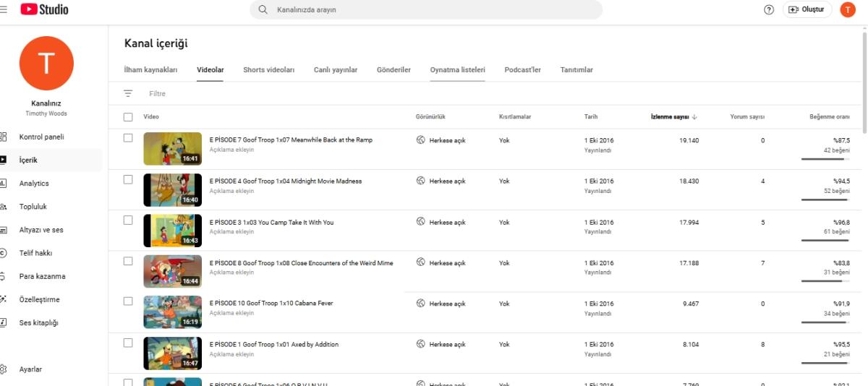Click the Oluştur create button
This screenshot has width=868, height=386.
click(x=807, y=9)
